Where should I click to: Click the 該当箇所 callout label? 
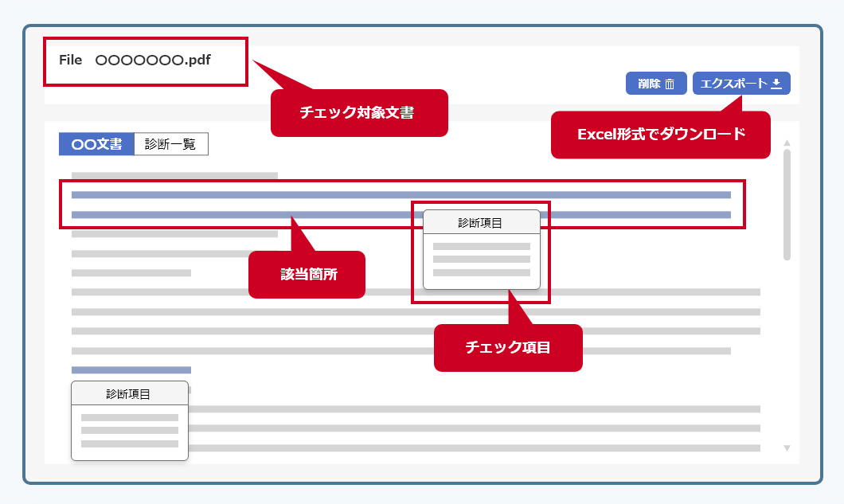pos(307,273)
